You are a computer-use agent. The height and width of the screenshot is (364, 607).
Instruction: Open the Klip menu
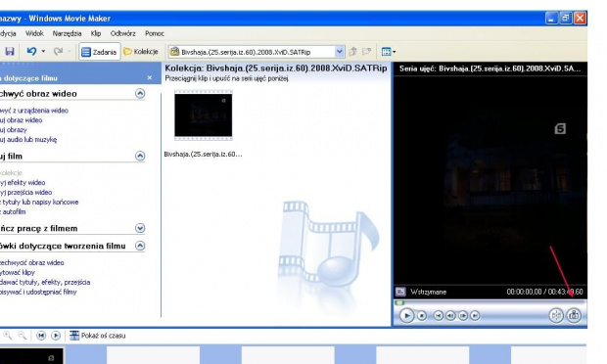pyautogui.click(x=96, y=33)
